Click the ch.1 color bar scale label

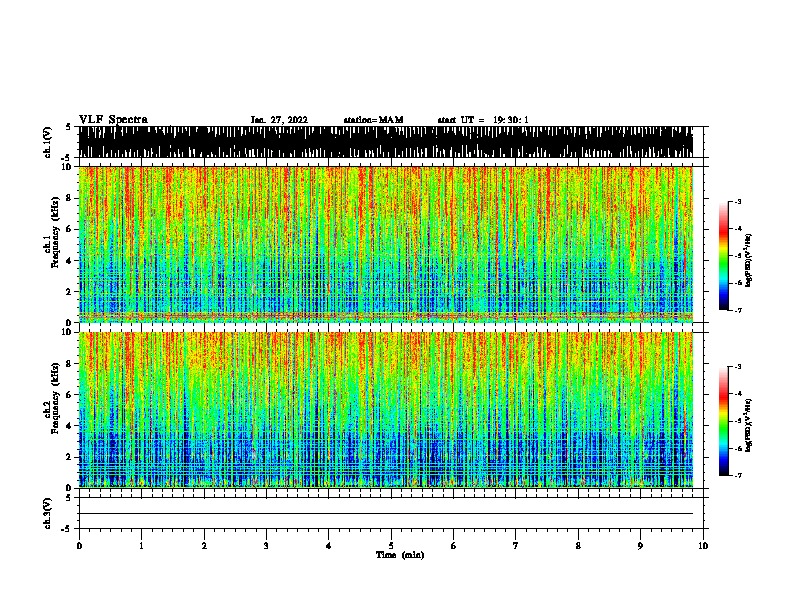coord(748,260)
